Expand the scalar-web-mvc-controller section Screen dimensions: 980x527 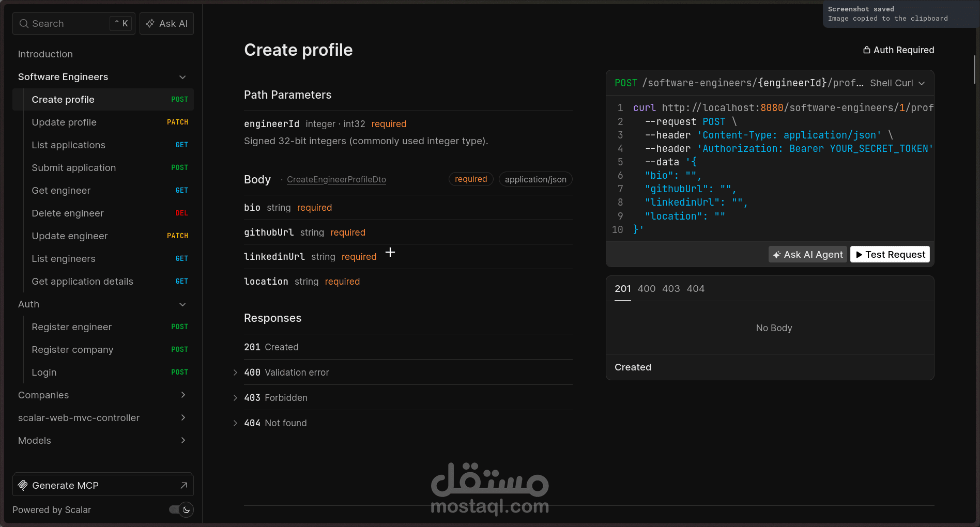coord(183,418)
